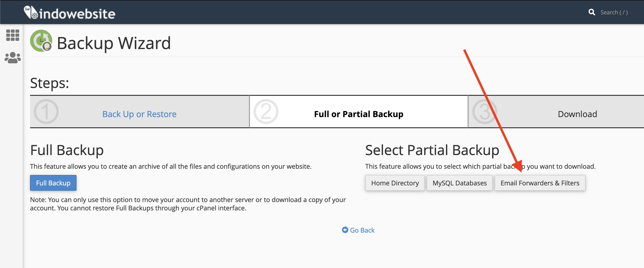
Task: Click the step 1 circle number
Action: point(46,112)
